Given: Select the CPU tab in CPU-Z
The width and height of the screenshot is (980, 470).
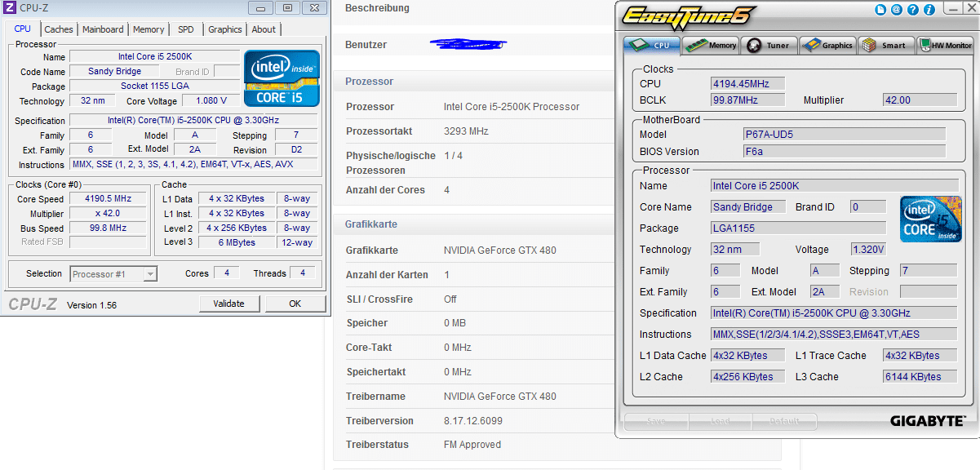Looking at the screenshot, I should click(23, 29).
